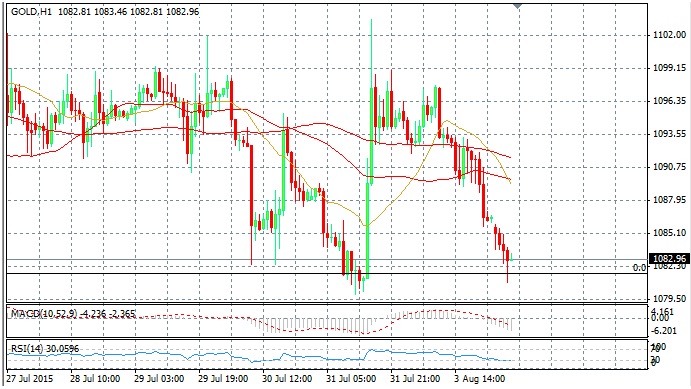Viewport: 691px width, 389px height.
Task: Click the 30 Jul 12:00 time label
Action: click(x=287, y=379)
